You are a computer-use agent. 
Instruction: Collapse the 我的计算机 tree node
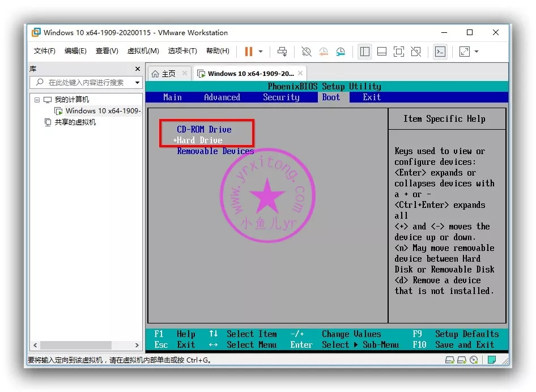click(37, 100)
